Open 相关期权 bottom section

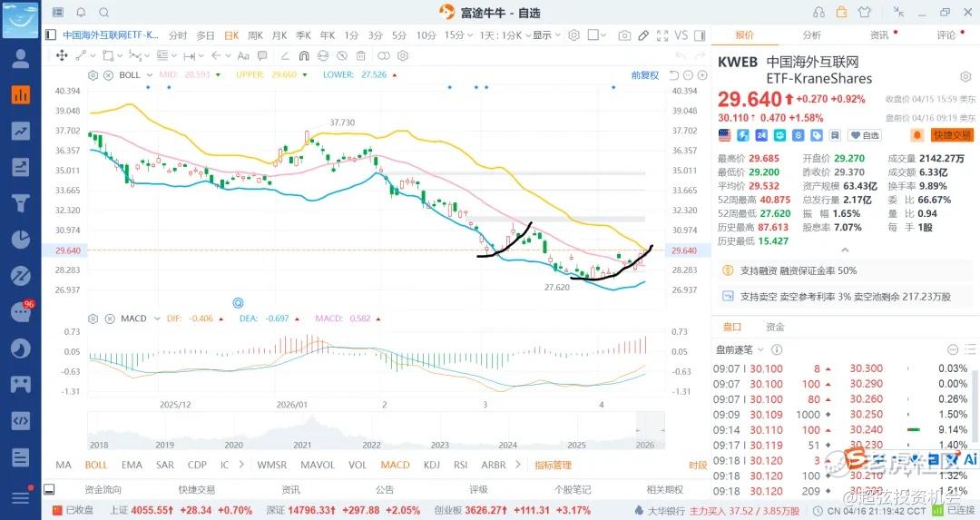coord(665,489)
